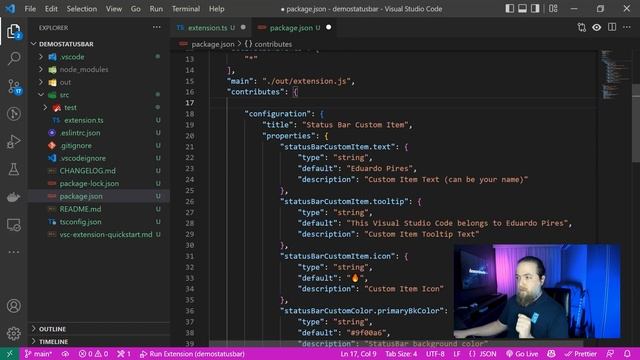Open notifications bell in status bar
This screenshot has width=640, height=360.
627,354
